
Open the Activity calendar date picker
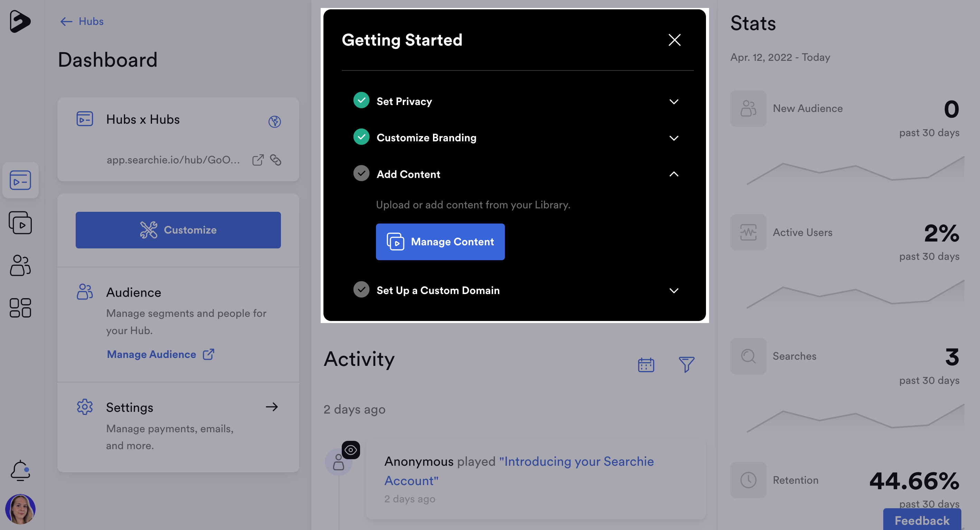(646, 365)
